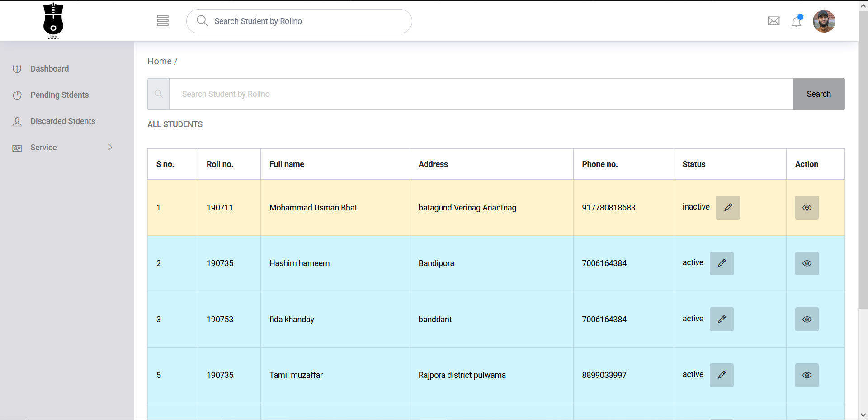Click the search icon beside main search field

(159, 94)
